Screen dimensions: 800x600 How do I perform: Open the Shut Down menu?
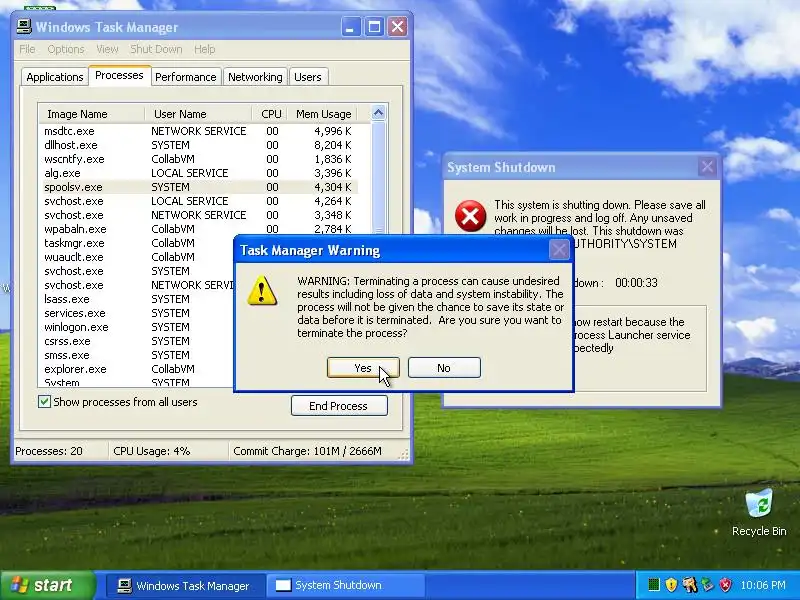[x=156, y=49]
